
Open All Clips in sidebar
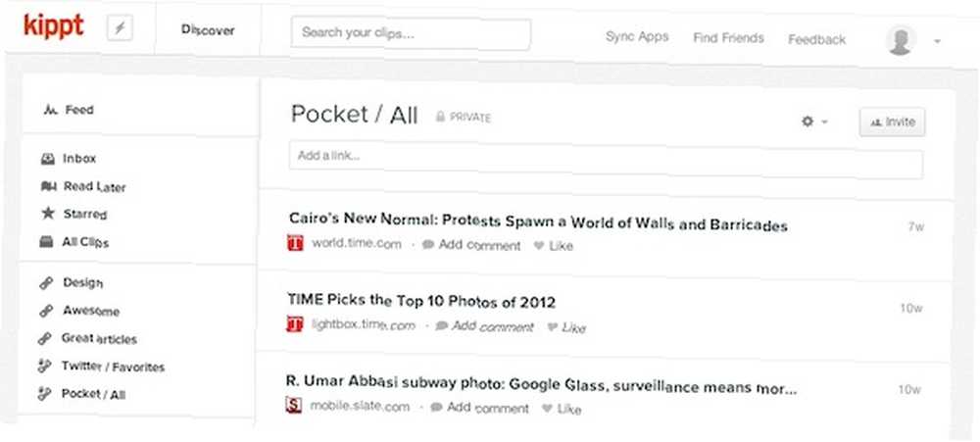tap(85, 242)
